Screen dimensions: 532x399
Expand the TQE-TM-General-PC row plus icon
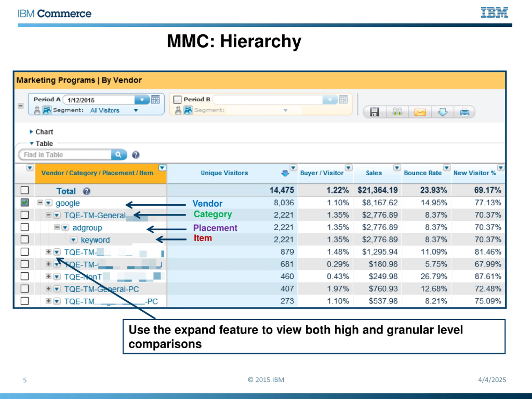pos(49,289)
